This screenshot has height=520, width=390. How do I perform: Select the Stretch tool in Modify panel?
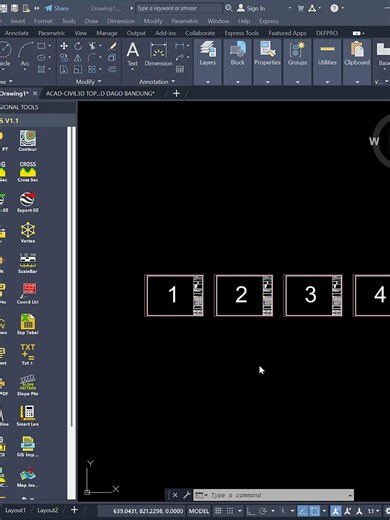click(x=64, y=69)
